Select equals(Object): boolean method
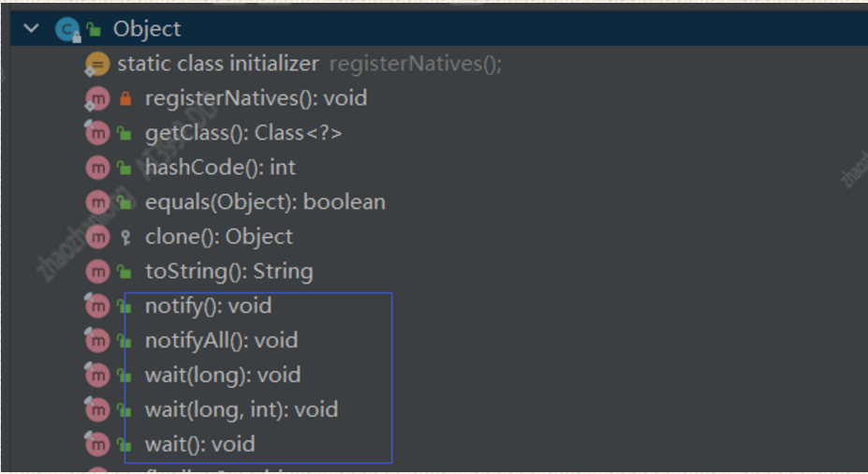 tap(265, 202)
